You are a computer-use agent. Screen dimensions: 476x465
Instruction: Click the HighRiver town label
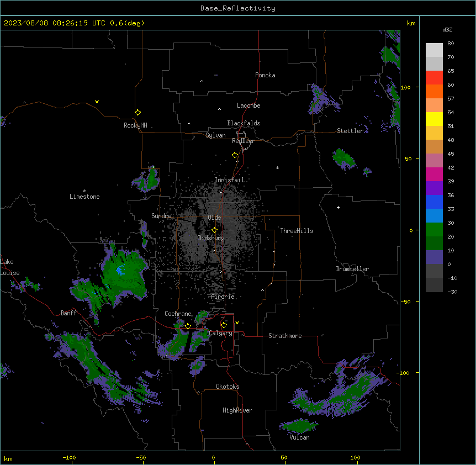237,410
